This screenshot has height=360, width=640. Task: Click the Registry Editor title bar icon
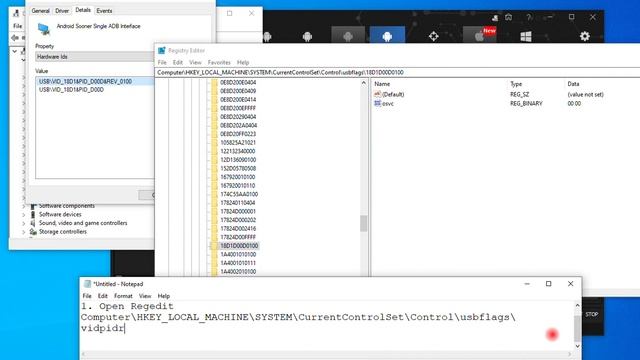click(162, 51)
